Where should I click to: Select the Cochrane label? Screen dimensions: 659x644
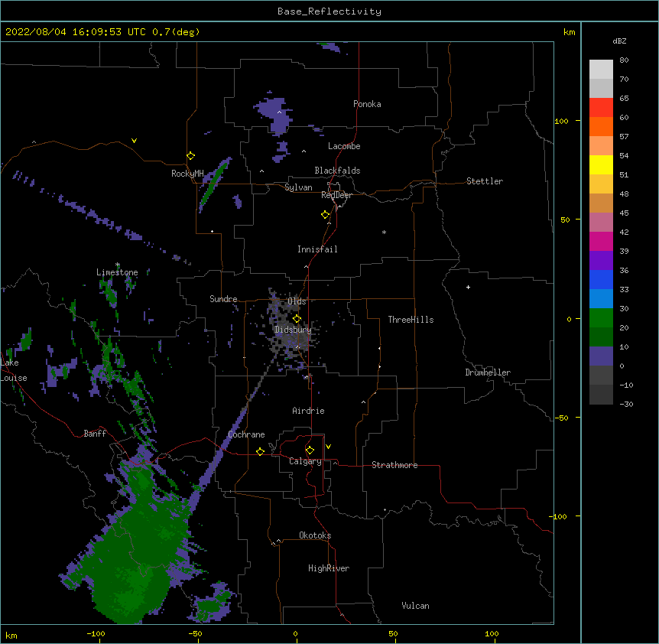(x=246, y=434)
